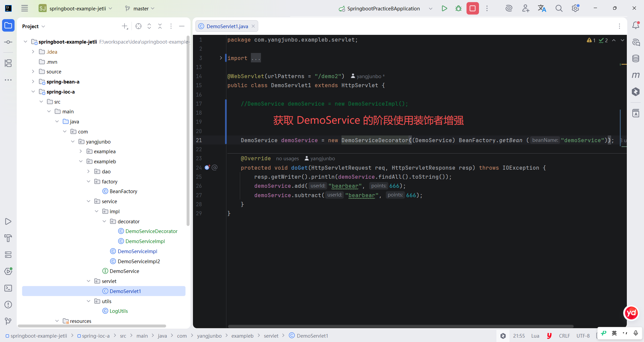Screen dimensions: 644x342
Task: Open more run actions menu
Action: (487, 8)
